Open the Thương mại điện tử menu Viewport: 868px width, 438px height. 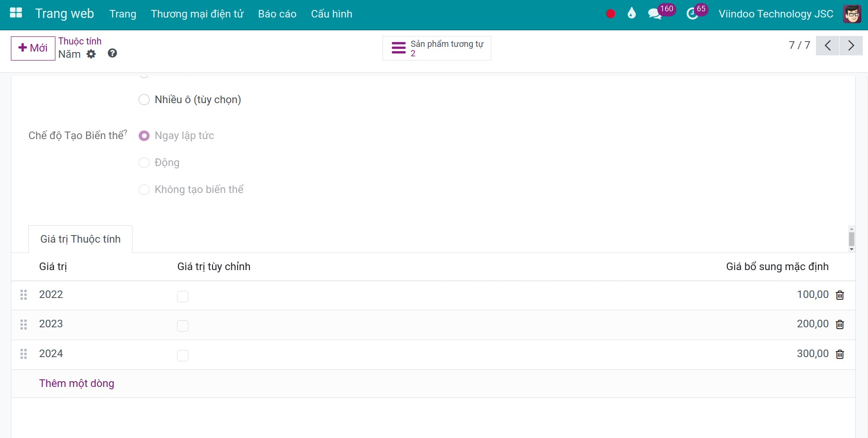pyautogui.click(x=197, y=14)
